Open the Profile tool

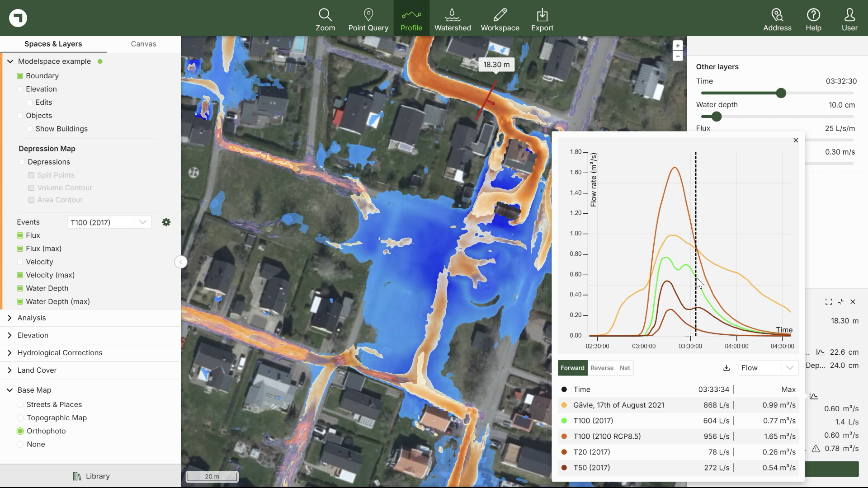tap(411, 19)
